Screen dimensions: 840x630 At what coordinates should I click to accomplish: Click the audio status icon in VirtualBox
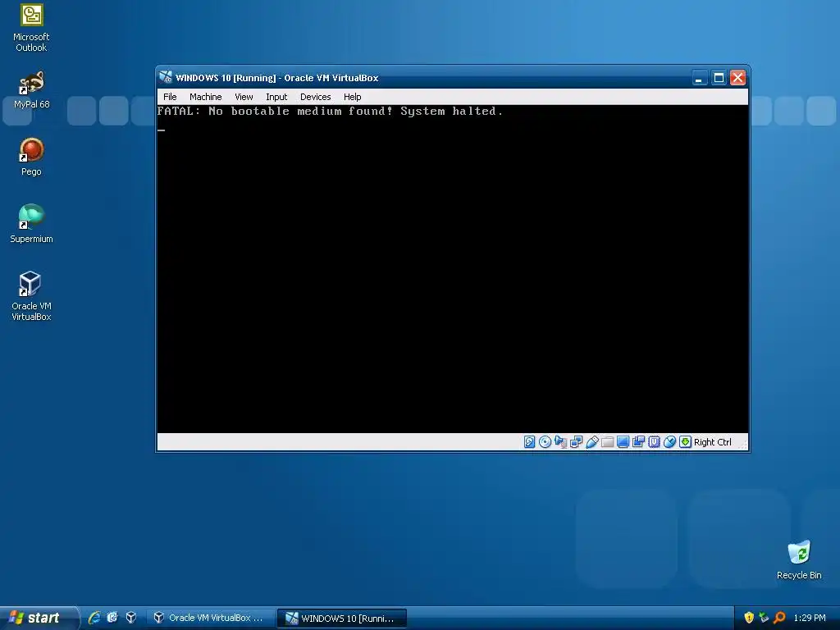pyautogui.click(x=560, y=442)
